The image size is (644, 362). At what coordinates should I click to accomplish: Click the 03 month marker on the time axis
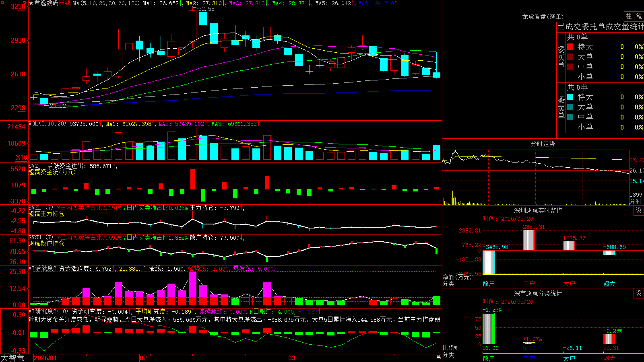pyautogui.click(x=292, y=358)
